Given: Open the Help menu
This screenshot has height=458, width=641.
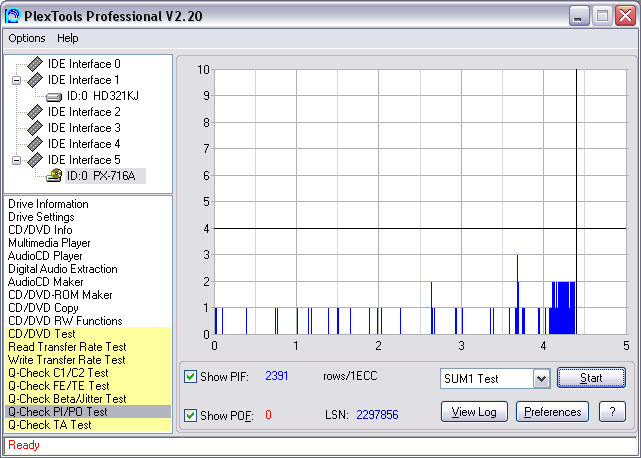Looking at the screenshot, I should (x=67, y=38).
